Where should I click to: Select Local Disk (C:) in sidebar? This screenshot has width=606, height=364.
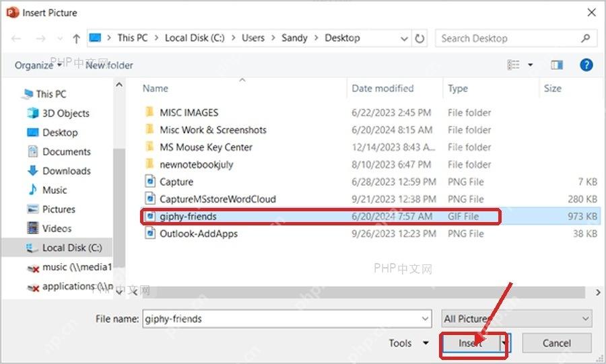click(x=57, y=248)
